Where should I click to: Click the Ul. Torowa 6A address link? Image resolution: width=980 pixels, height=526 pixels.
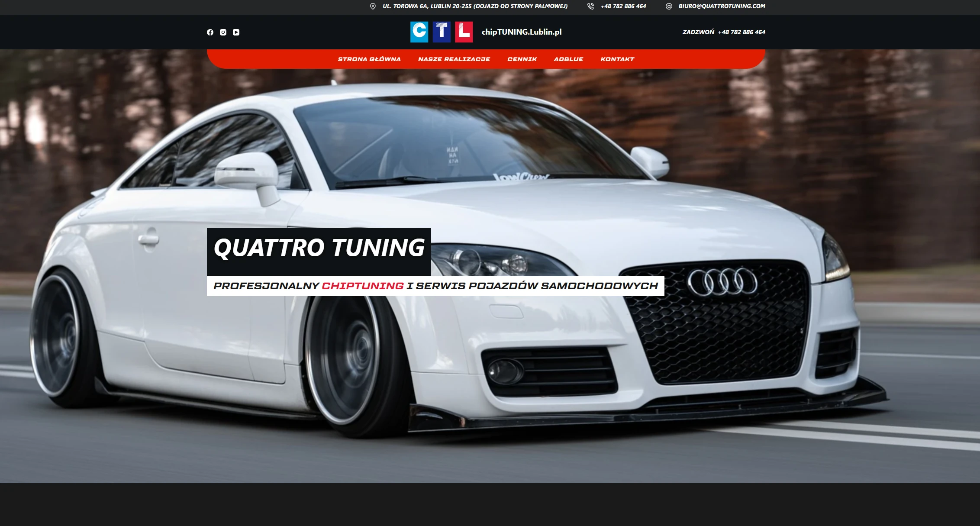[475, 6]
